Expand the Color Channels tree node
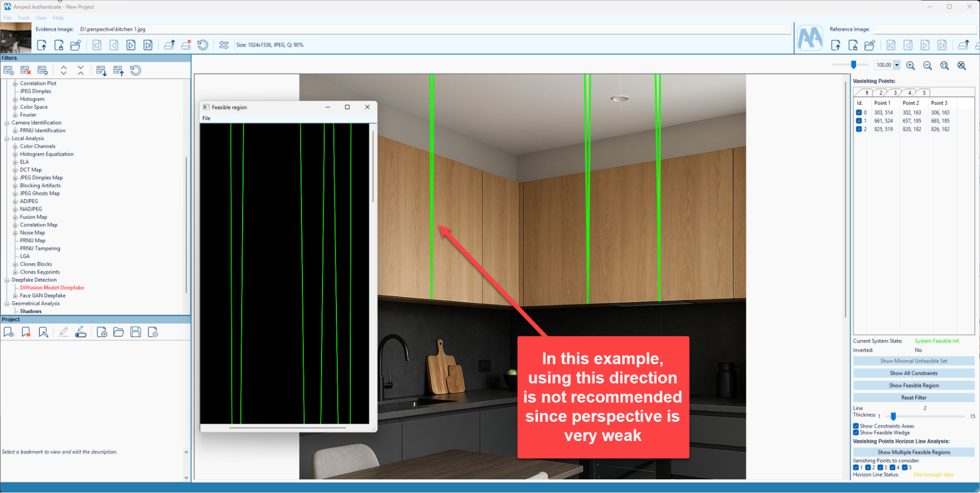980x493 pixels. coord(15,146)
